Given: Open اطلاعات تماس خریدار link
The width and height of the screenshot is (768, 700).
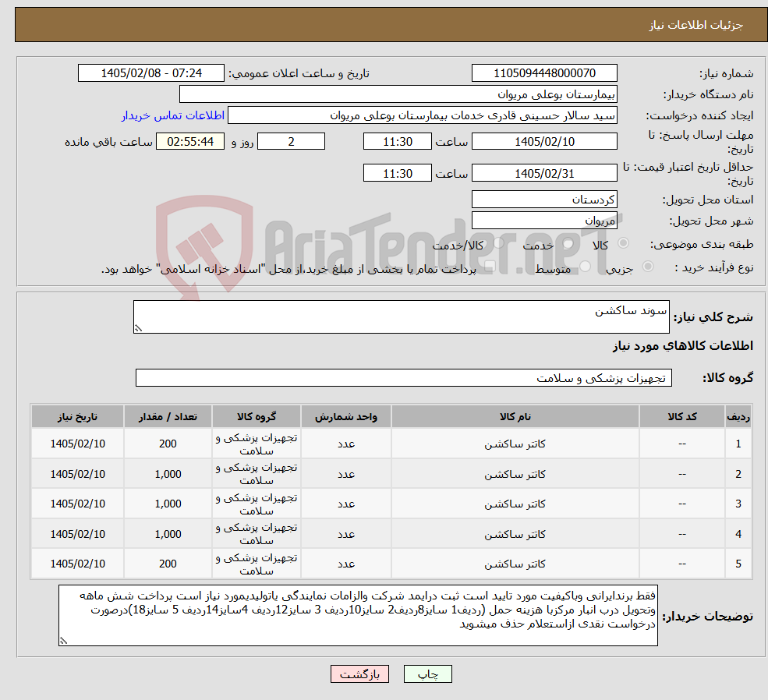Looking at the screenshot, I should (173, 115).
